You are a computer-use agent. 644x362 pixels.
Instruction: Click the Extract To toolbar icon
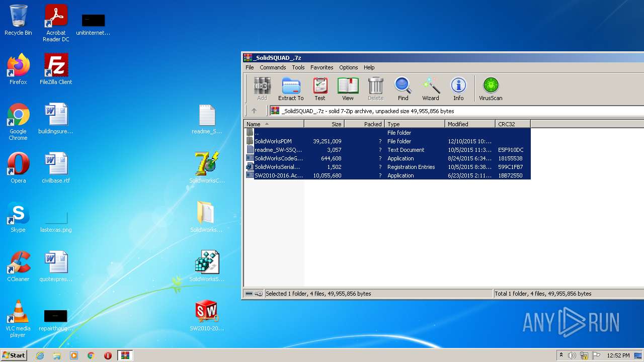tap(291, 89)
